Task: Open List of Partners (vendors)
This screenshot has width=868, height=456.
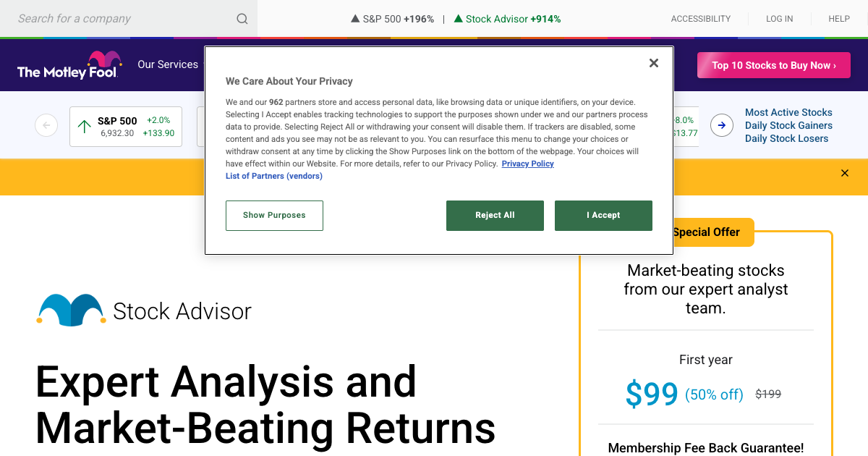Action: tap(273, 176)
